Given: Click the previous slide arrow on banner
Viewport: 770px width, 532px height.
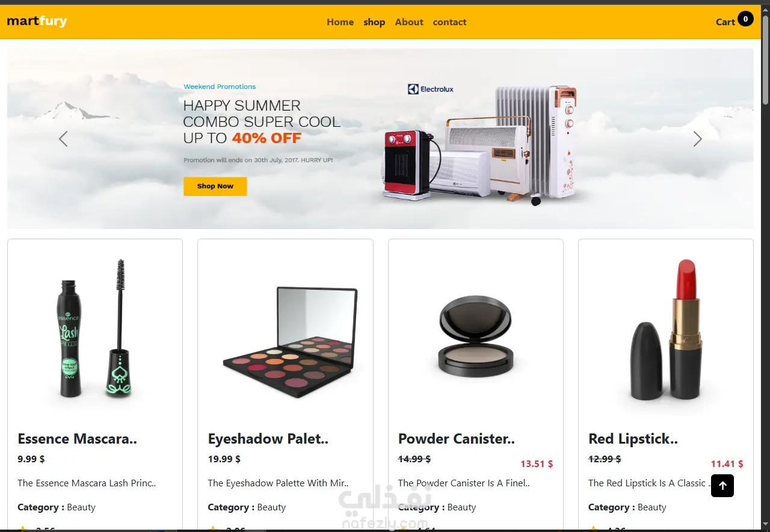Looking at the screenshot, I should pyautogui.click(x=63, y=139).
